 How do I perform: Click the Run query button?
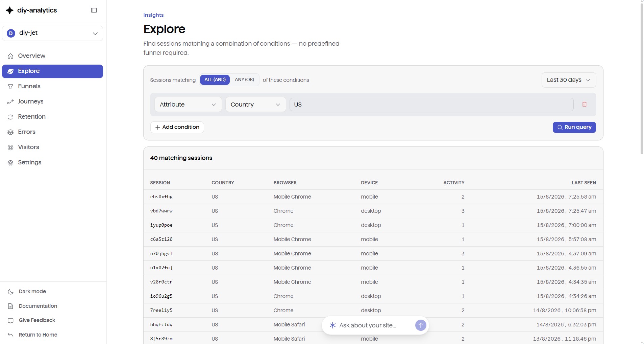(574, 127)
